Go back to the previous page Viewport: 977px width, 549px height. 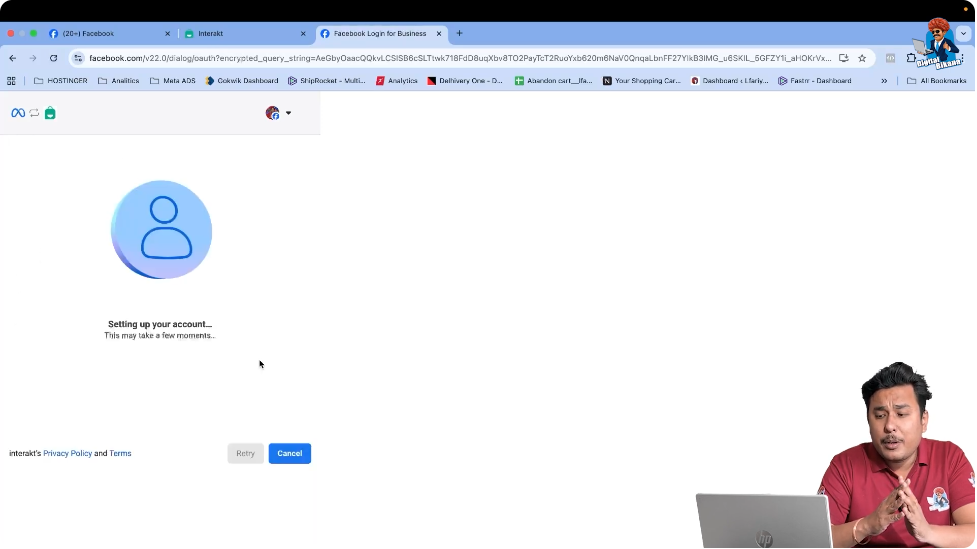[13, 58]
